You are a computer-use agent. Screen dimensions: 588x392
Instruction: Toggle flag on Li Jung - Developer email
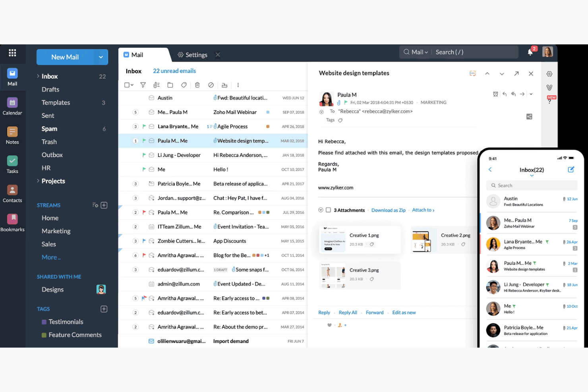(144, 155)
